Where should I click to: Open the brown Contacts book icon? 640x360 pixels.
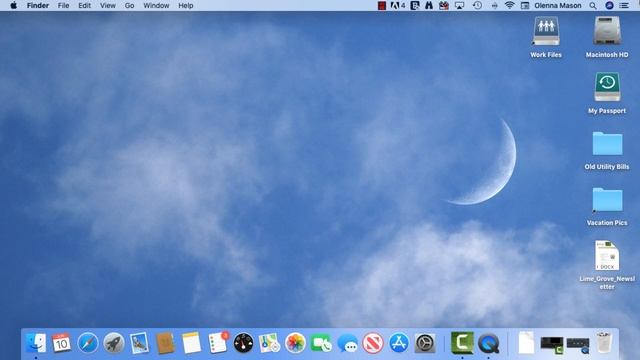tap(165, 343)
